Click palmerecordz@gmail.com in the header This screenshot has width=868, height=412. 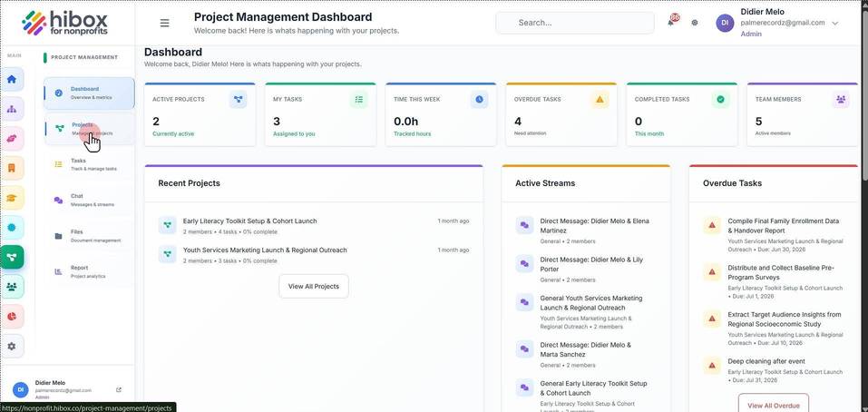(782, 23)
